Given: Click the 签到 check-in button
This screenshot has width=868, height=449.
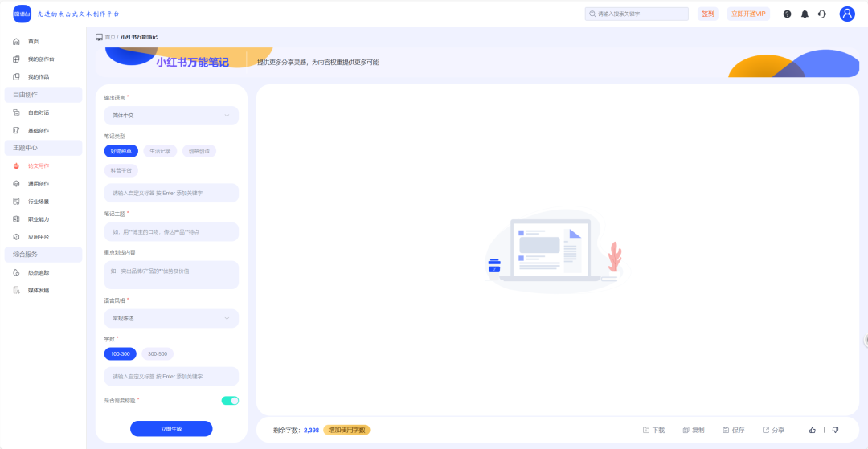Looking at the screenshot, I should tap(707, 14).
